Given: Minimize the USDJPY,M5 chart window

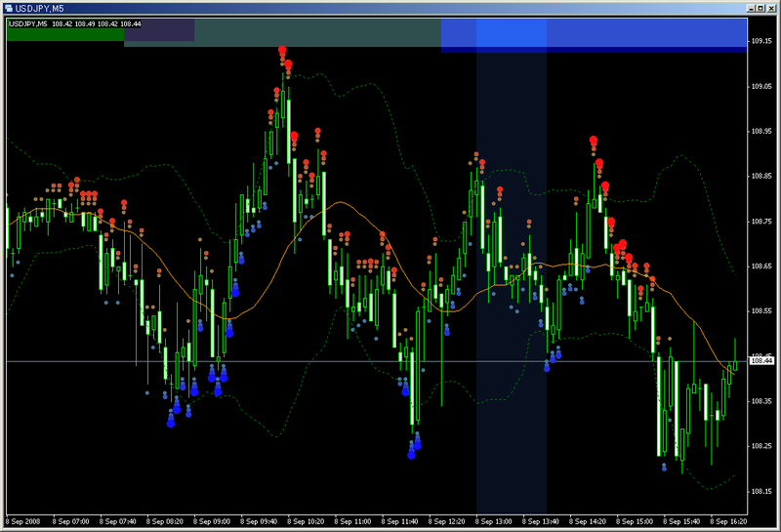Looking at the screenshot, I should [751, 8].
